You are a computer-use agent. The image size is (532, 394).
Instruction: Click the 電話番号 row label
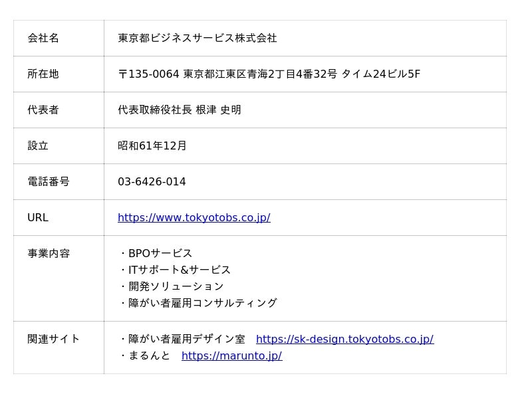(x=49, y=182)
